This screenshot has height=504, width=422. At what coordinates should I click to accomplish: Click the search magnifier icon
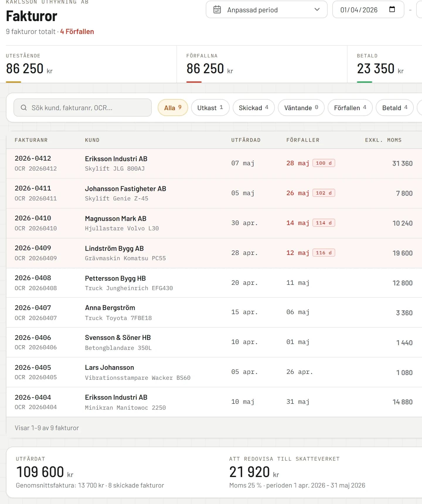[24, 108]
